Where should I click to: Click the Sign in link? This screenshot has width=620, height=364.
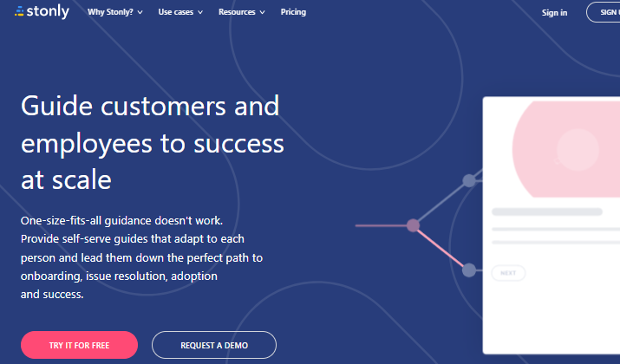point(554,12)
